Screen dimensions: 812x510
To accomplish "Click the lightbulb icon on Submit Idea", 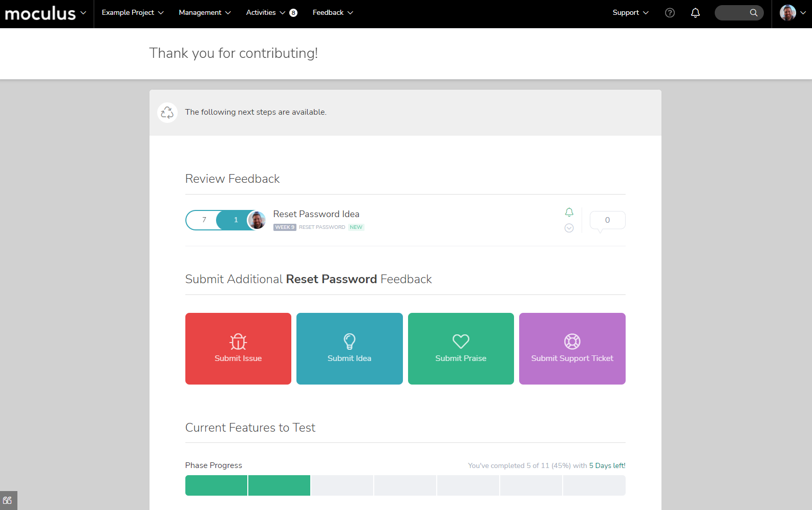I will point(350,341).
